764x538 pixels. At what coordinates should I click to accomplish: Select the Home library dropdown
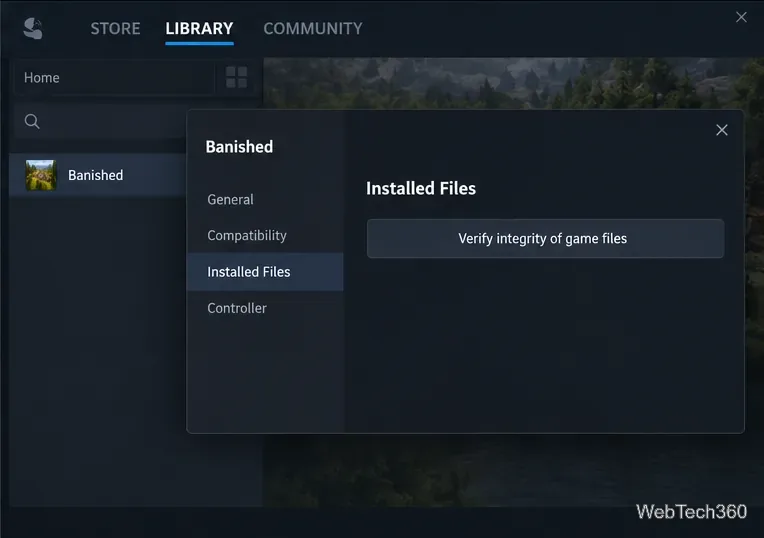(115, 77)
